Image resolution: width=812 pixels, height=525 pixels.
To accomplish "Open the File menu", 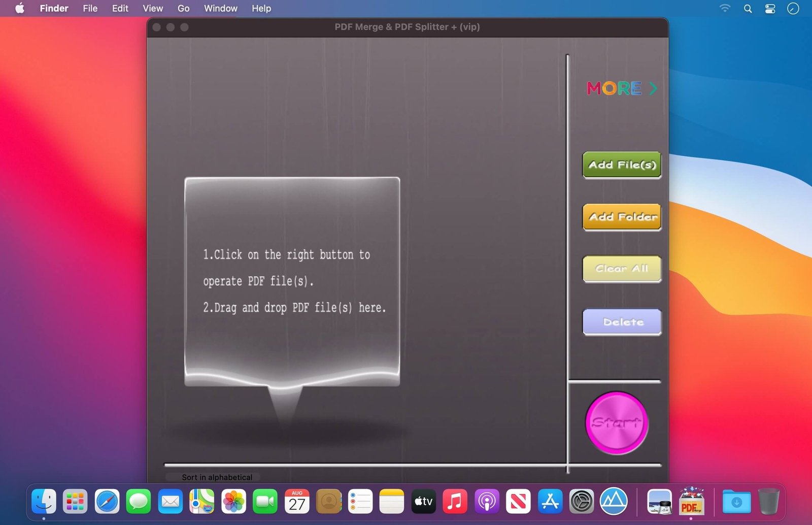I will click(x=90, y=8).
